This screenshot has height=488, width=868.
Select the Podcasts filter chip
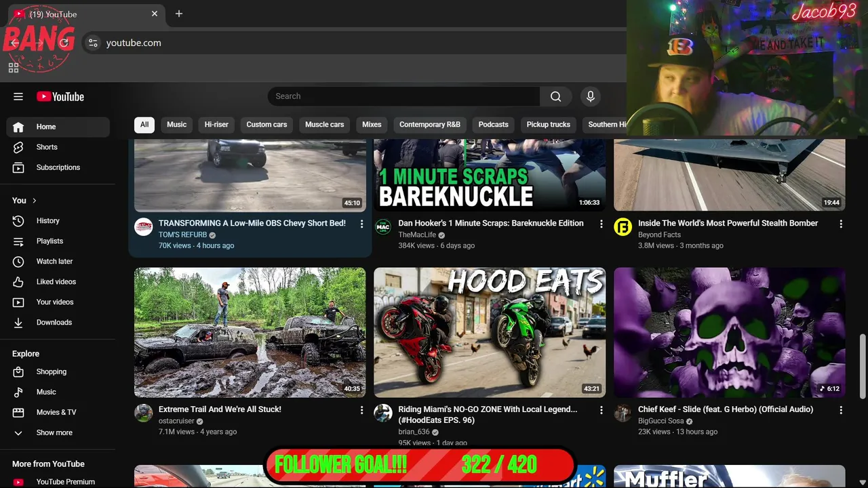[x=493, y=125]
